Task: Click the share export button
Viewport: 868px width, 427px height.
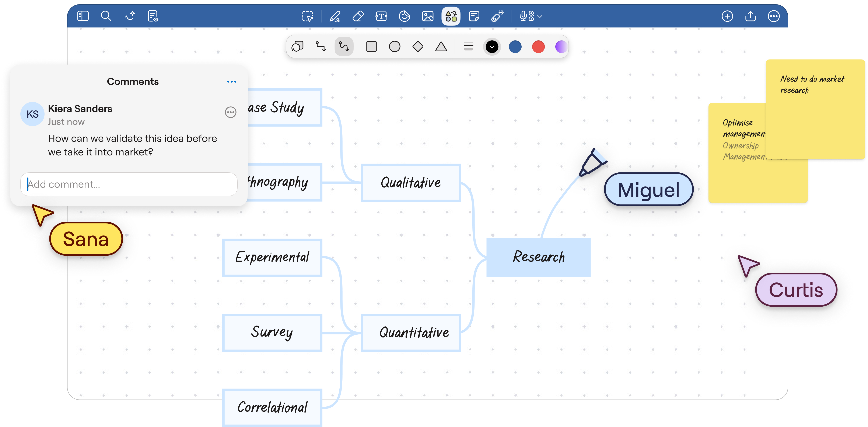Action: [750, 16]
